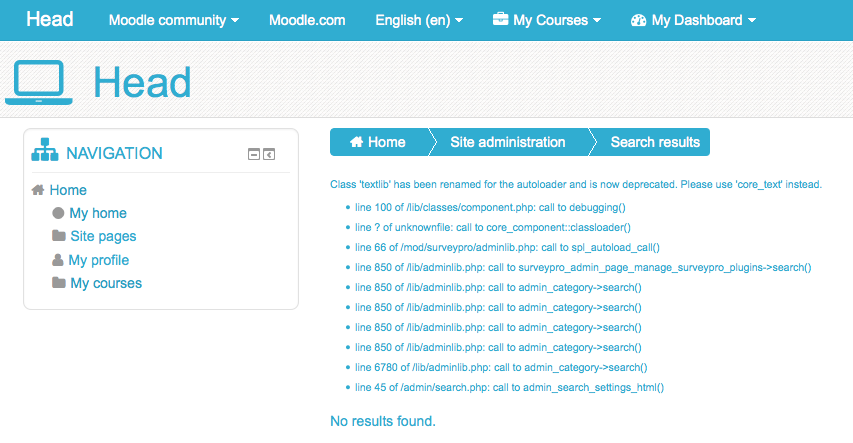Open the My home navigation item
Screen dimensions: 853x443
point(98,213)
